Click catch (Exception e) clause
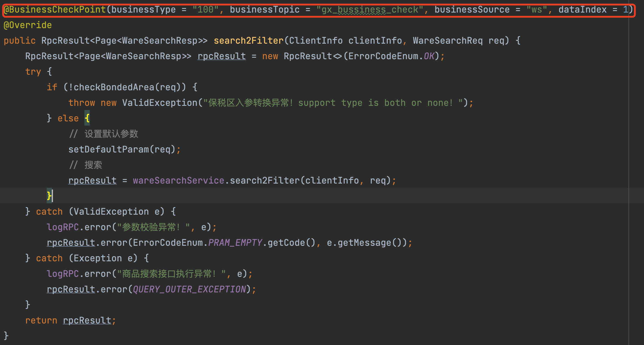 (x=87, y=258)
